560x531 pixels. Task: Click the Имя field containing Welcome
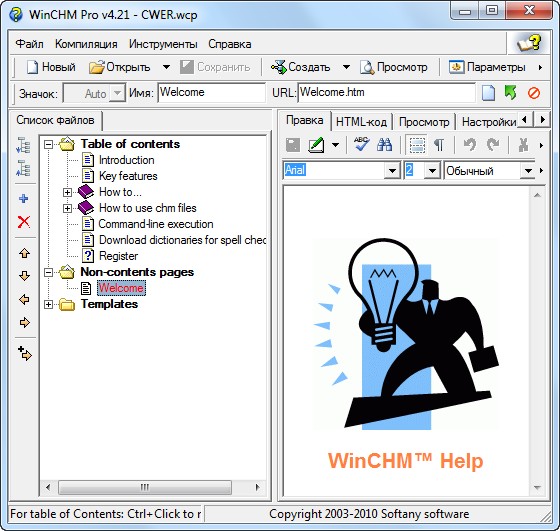(x=211, y=92)
